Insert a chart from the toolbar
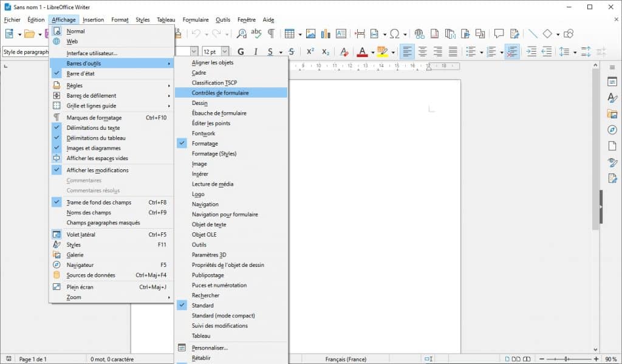The height and width of the screenshot is (364, 622). (x=326, y=33)
